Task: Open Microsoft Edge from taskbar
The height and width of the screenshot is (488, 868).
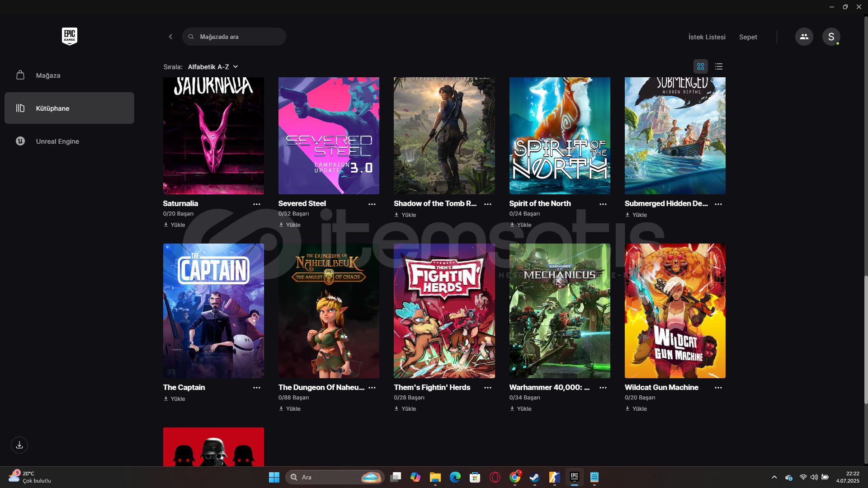Action: click(455, 477)
